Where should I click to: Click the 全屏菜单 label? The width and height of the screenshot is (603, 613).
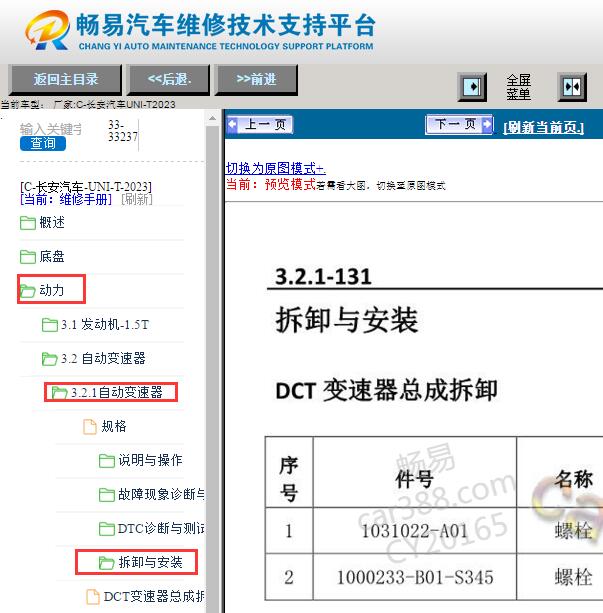click(518, 87)
